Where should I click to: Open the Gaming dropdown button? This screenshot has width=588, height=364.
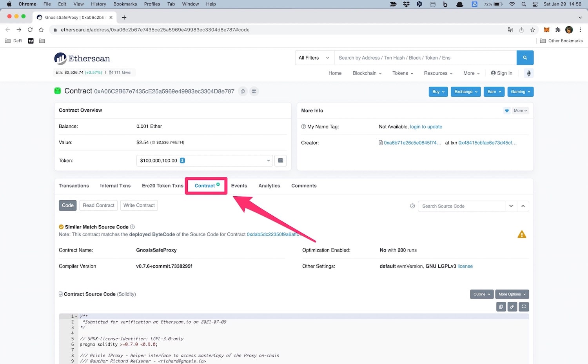click(521, 92)
